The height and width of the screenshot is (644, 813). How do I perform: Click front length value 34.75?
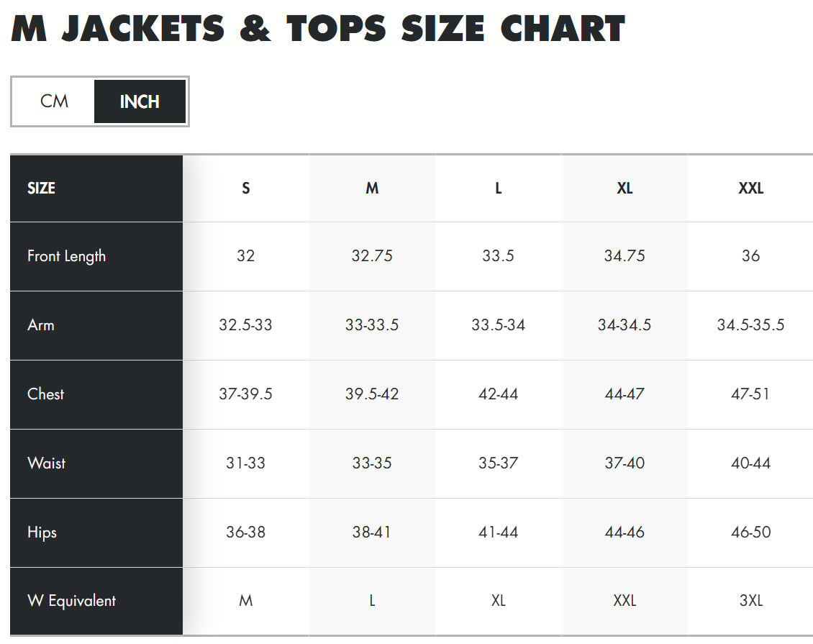coord(624,256)
